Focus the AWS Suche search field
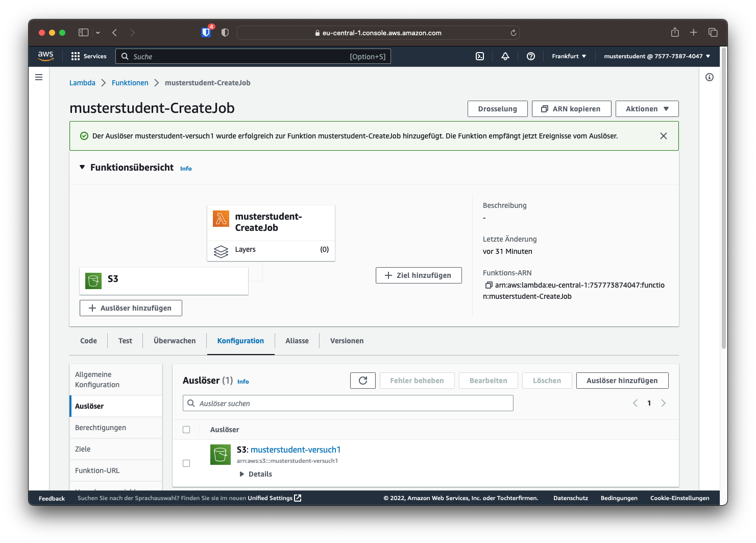The image size is (756, 543). [x=253, y=56]
